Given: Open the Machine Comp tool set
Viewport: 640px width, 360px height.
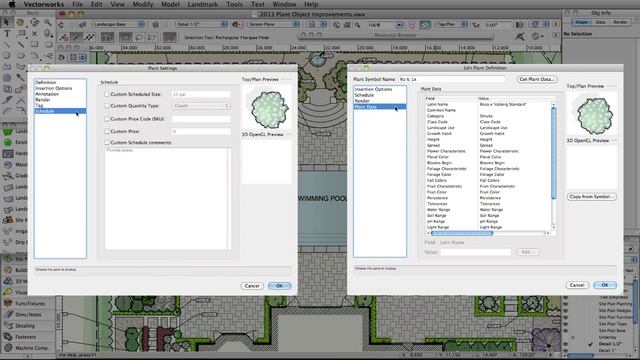Looking at the screenshot, I should pyautogui.click(x=31, y=348).
